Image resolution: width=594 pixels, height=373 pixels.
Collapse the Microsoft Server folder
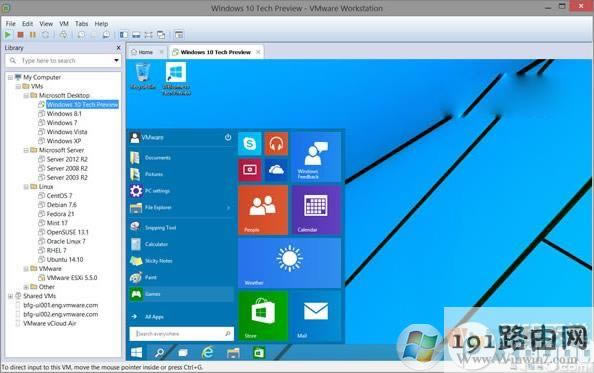click(x=26, y=150)
